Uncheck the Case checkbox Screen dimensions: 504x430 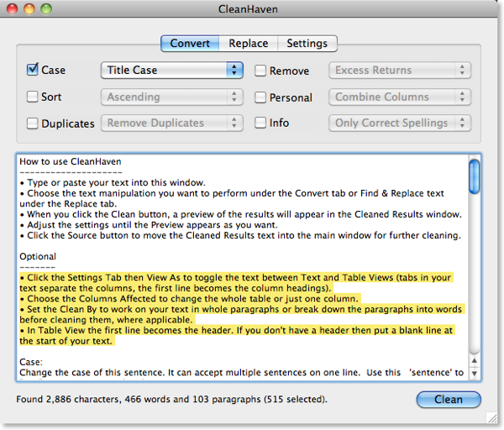pos(33,71)
